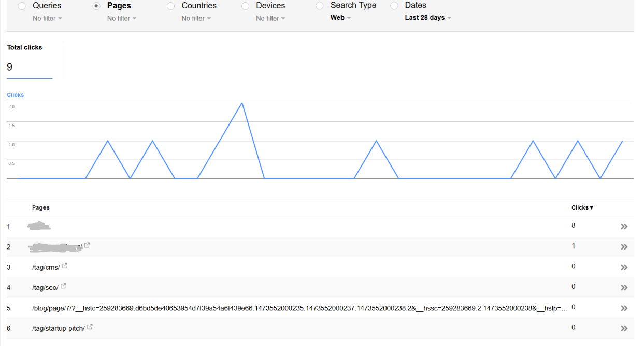This screenshot has width=644, height=346.
Task: Select the Devices radio button
Action: pos(246,6)
